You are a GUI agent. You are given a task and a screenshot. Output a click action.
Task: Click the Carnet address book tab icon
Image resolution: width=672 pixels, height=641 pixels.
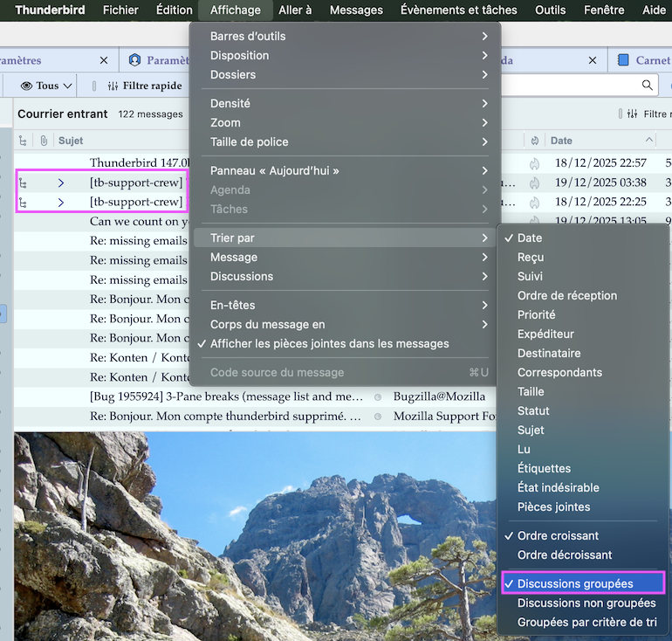(x=623, y=60)
